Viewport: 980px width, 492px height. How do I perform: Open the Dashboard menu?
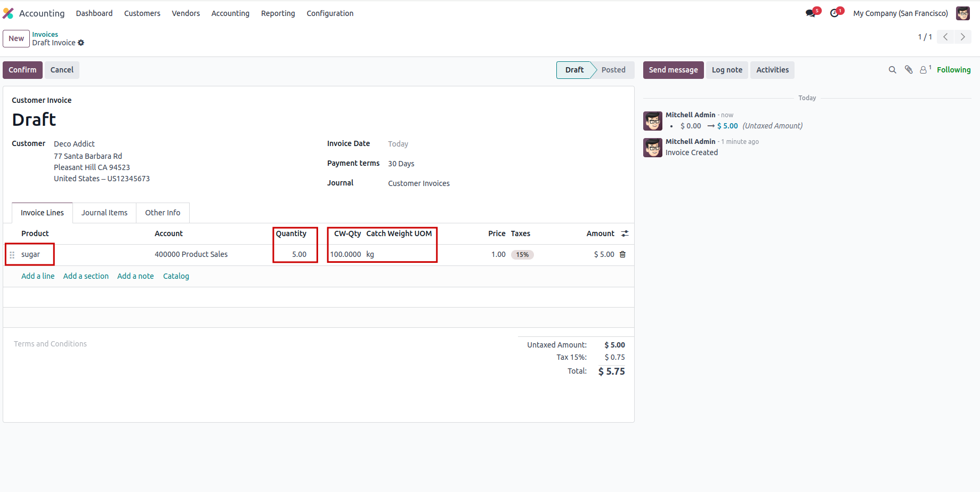(x=94, y=13)
